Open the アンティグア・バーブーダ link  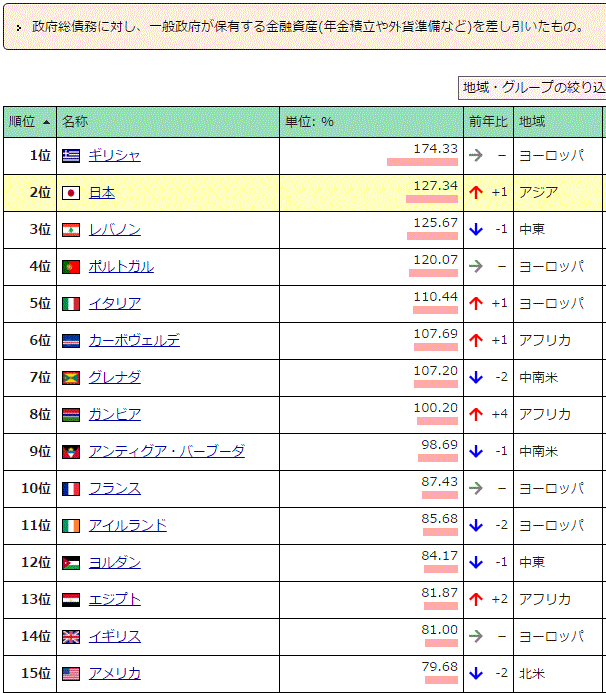point(167,452)
